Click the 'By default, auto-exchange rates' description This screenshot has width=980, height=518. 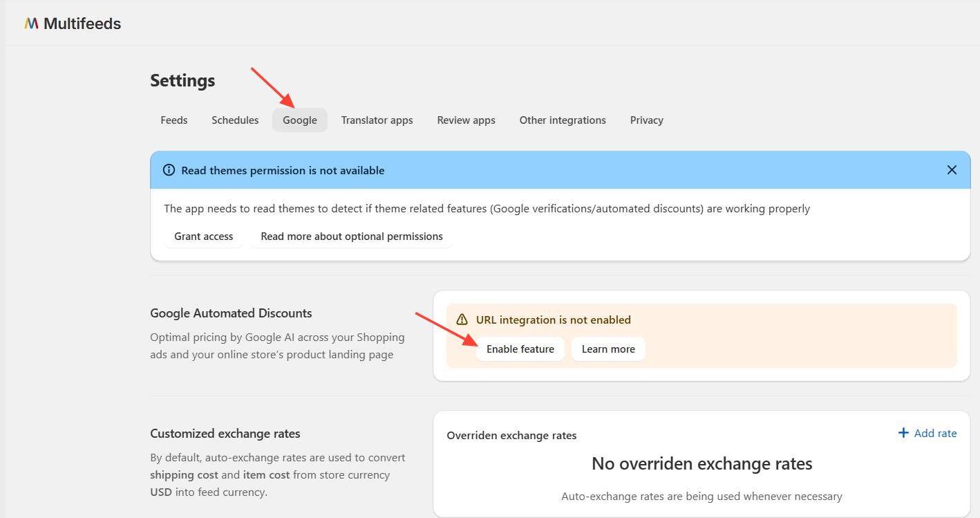pyautogui.click(x=278, y=475)
